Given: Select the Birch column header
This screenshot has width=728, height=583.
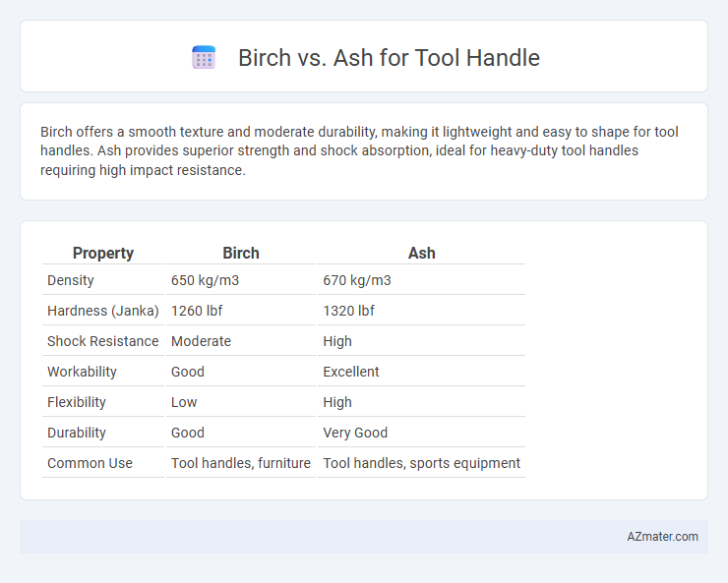Looking at the screenshot, I should [241, 253].
